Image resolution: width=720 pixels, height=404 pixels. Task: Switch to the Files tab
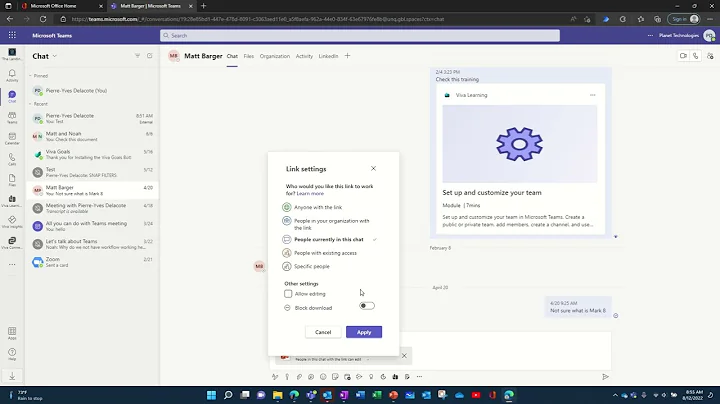248,56
